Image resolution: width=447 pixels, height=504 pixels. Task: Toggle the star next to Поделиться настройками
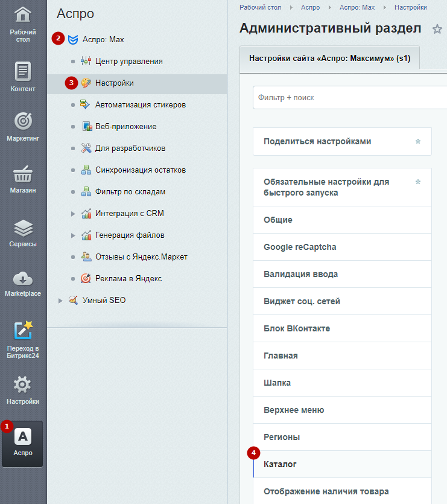coord(418,141)
